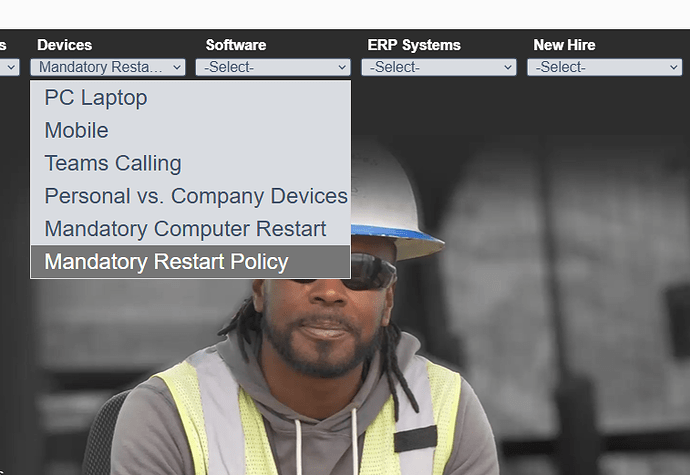Open the Devices dropdown showing Mandatory Resta...

click(x=108, y=67)
